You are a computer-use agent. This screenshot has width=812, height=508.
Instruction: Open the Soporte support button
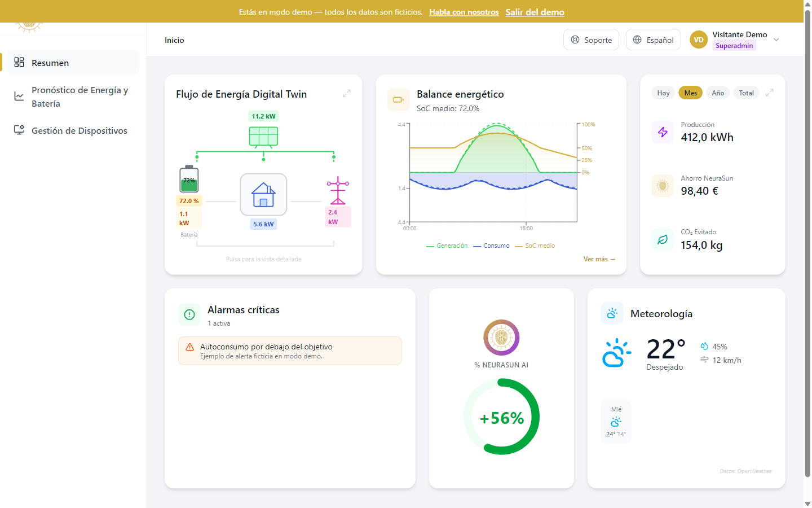tap(591, 40)
